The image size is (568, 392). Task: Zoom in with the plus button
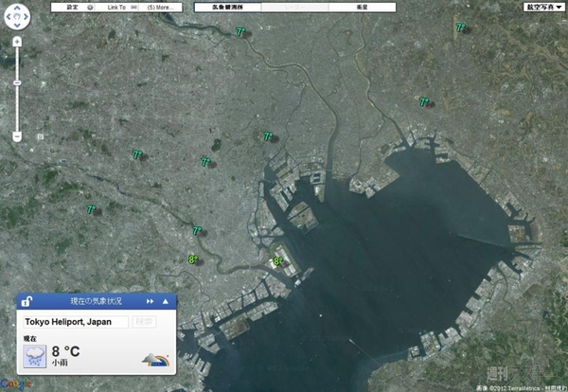click(17, 42)
